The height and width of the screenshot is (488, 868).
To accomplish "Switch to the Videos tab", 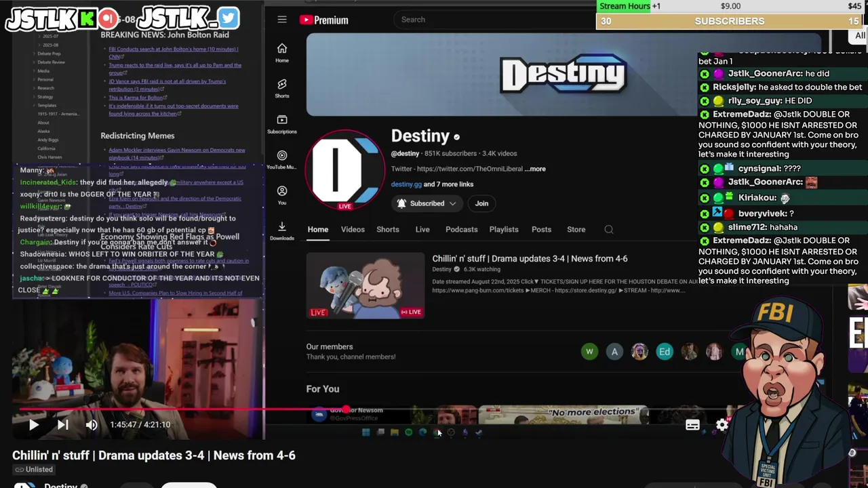I will click(353, 230).
